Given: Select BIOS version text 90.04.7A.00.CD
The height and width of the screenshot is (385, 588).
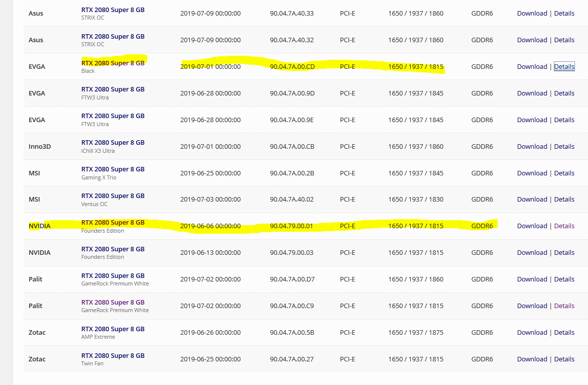Looking at the screenshot, I should (292, 67).
